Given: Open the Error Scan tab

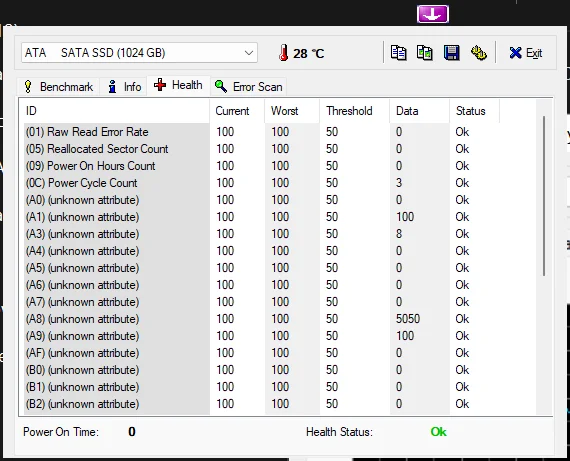Looking at the screenshot, I should point(249,87).
